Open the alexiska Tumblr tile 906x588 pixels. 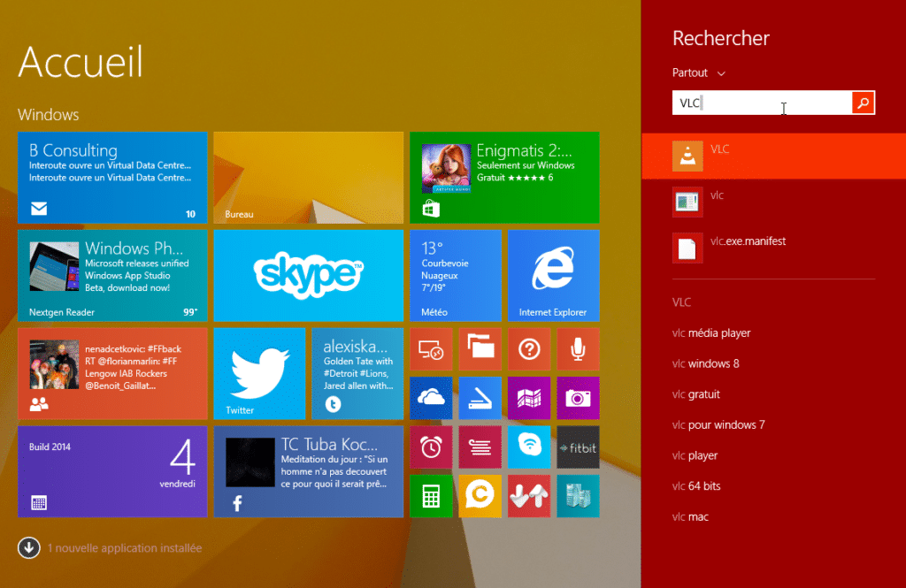357,374
